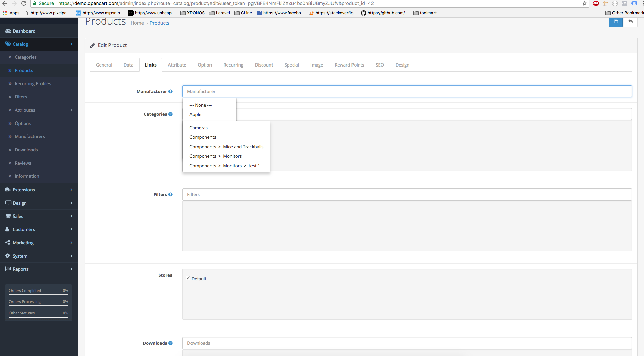Click the Catalog tags icon

(x=8, y=44)
